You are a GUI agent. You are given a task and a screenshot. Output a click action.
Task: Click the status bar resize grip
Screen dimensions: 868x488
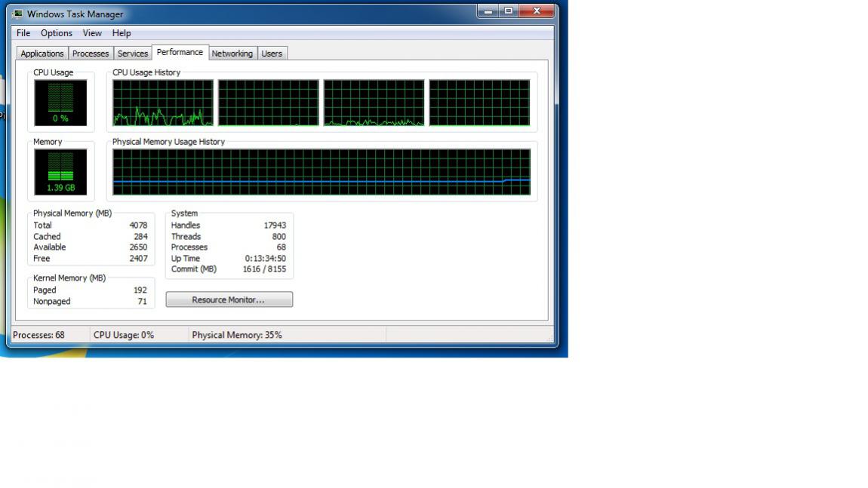(549, 338)
